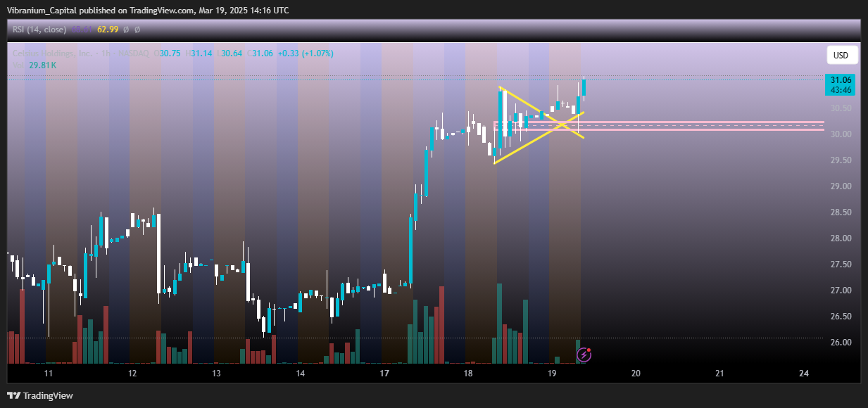
Task: Click the bar countdown timer 43:46
Action: (x=841, y=90)
